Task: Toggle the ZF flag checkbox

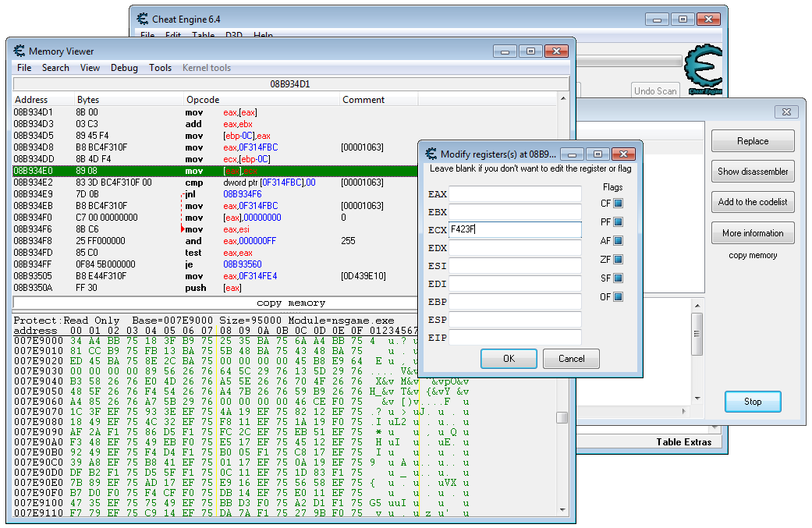Action: pos(618,260)
